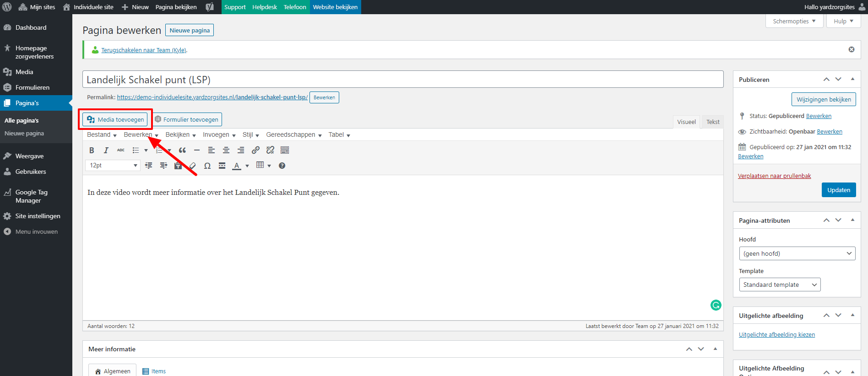Open bulleted list style dropdown arrow
The image size is (868, 376).
(146, 150)
